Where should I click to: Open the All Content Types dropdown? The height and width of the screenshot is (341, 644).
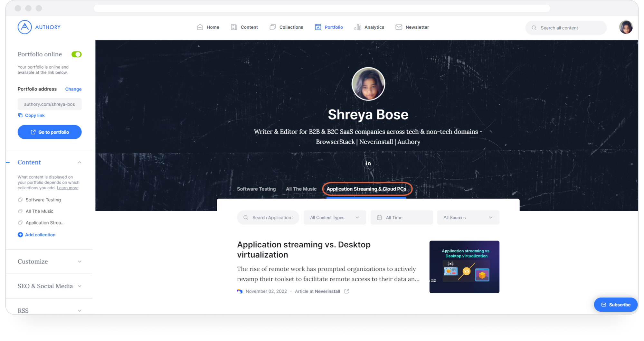pos(335,218)
